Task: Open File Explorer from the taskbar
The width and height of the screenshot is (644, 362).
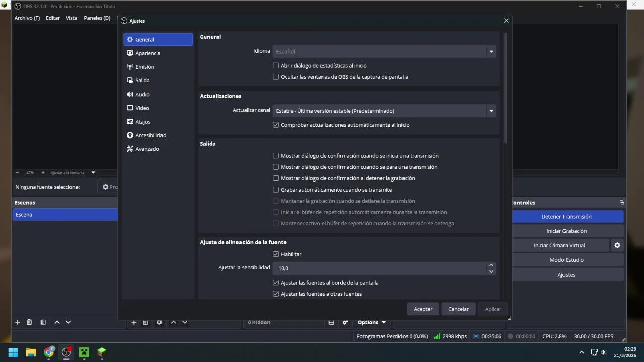Action: coord(31,352)
